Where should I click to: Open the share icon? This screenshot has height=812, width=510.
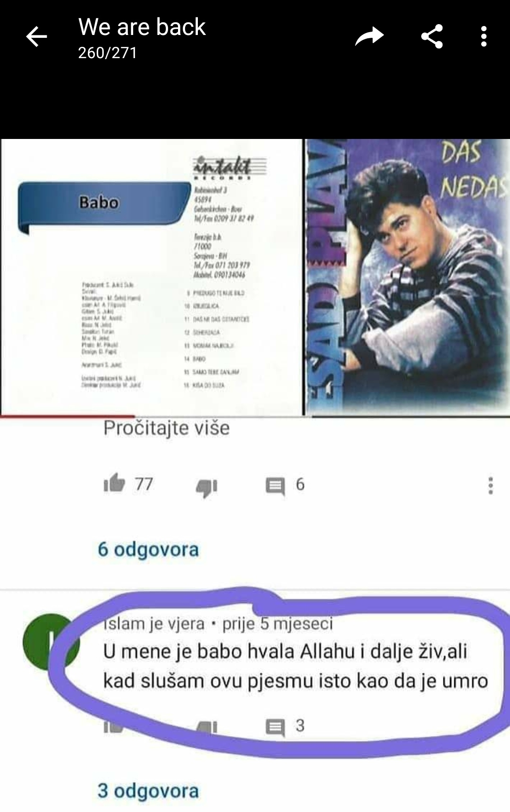(x=432, y=36)
